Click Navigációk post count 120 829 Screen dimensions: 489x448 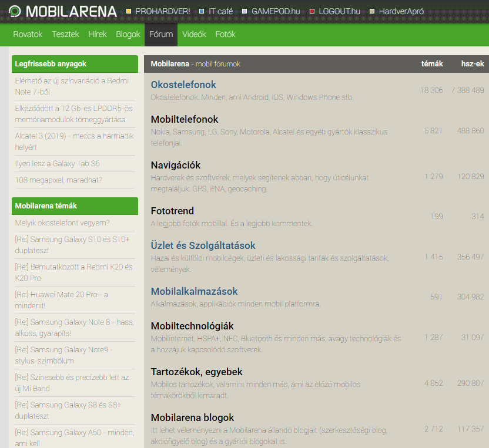(471, 177)
